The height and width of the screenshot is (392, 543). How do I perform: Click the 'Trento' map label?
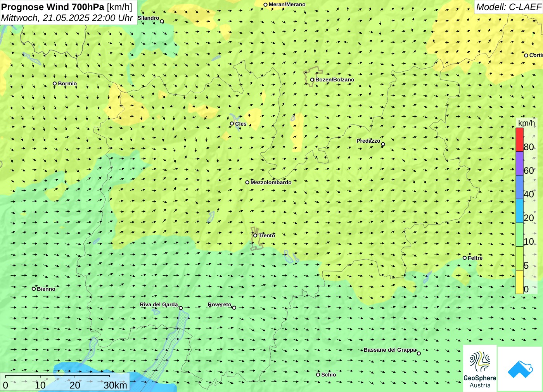tap(267, 235)
